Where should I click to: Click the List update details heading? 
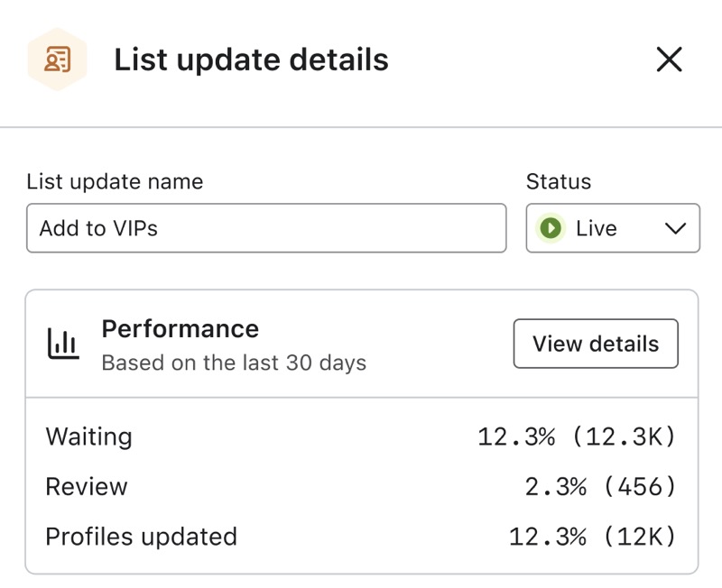point(251,60)
